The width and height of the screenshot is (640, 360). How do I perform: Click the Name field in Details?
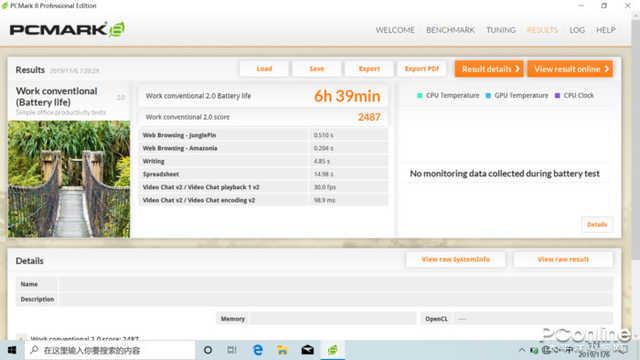point(336,284)
